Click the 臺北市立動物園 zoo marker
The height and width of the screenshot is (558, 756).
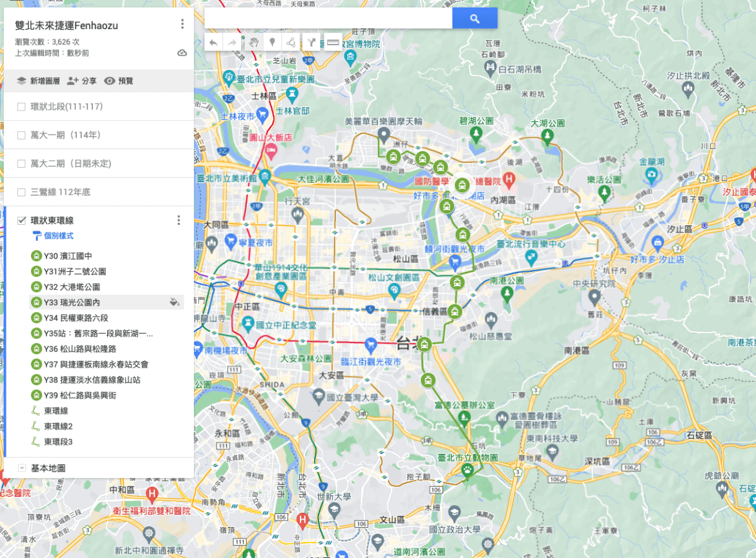467,471
